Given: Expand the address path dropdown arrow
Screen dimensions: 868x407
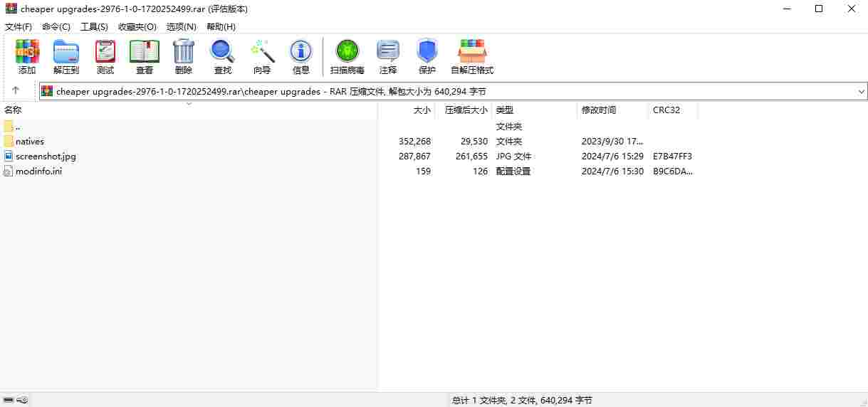Looking at the screenshot, I should tap(862, 91).
